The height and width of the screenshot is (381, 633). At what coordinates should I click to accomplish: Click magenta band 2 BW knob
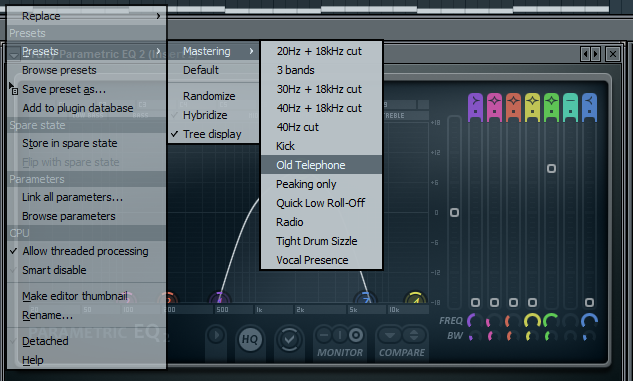click(494, 336)
